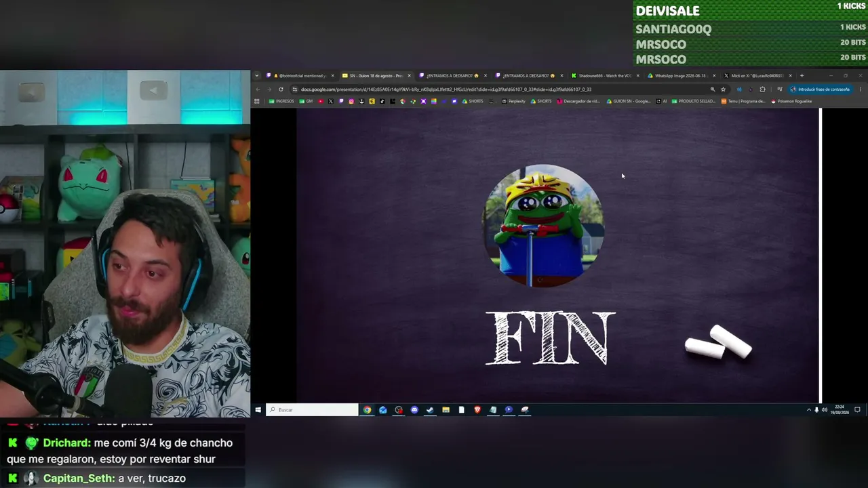Open the GUION SN - Google bookmark
868x488 pixels.
pyautogui.click(x=628, y=101)
